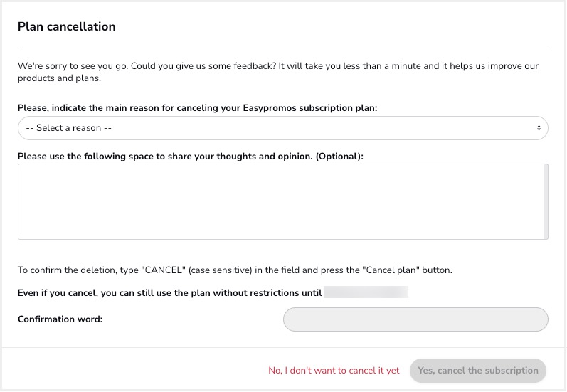This screenshot has width=567, height=392.
Task: Click the "products and plans." line of text
Action: [59, 78]
